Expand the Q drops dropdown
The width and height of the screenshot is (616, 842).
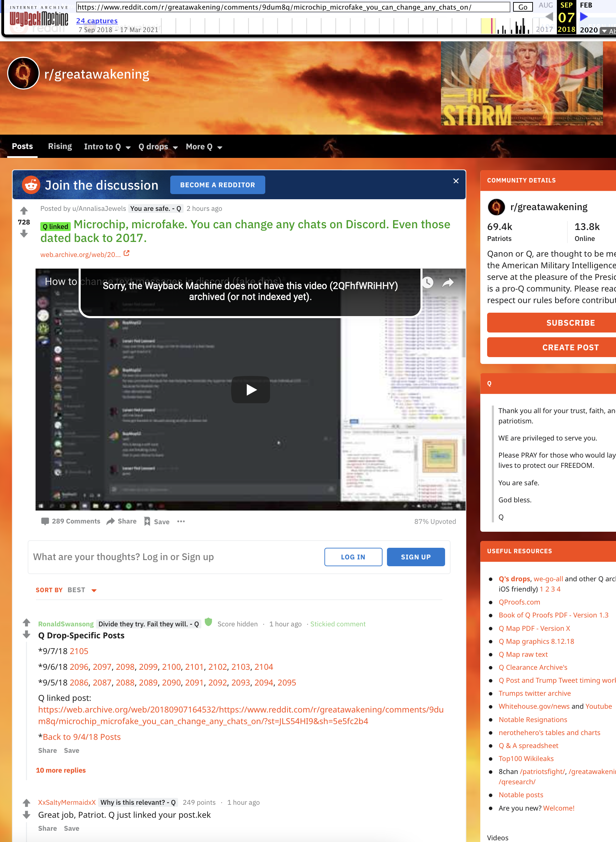(158, 147)
